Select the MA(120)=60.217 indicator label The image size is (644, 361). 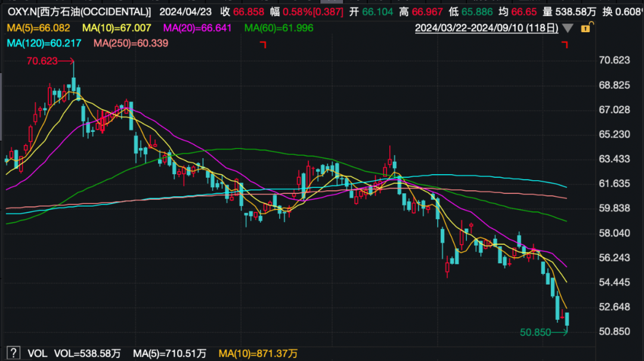44,43
